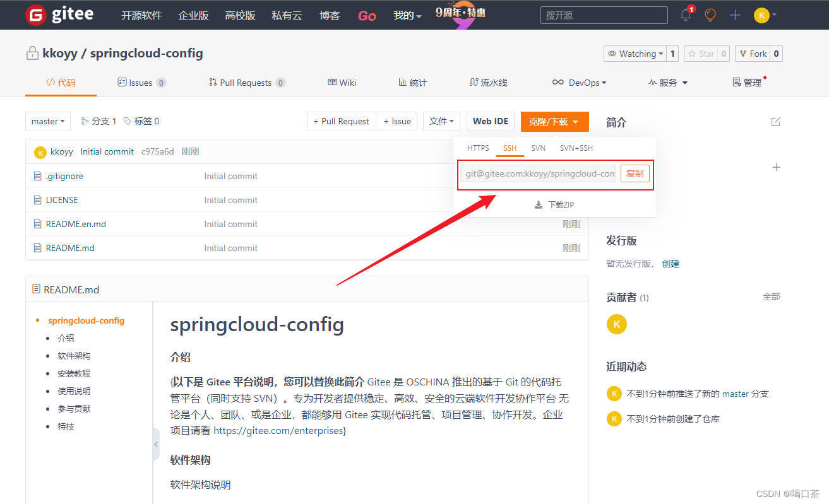Select the SSH clone tab
The width and height of the screenshot is (829, 504).
[510, 148]
